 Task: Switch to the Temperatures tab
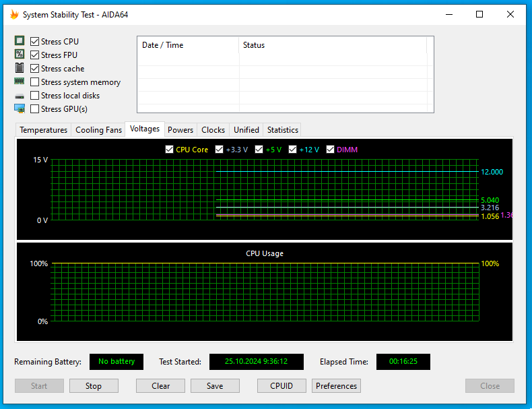pyautogui.click(x=43, y=130)
